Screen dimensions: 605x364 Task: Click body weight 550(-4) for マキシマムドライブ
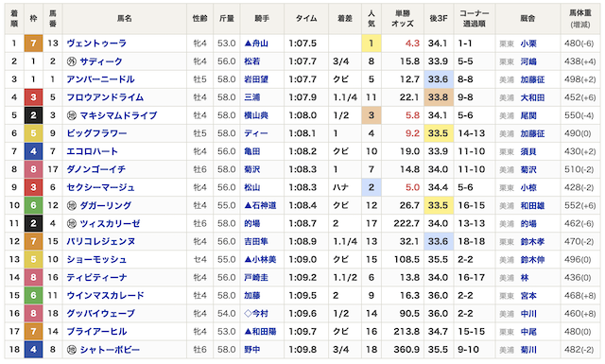579,115
